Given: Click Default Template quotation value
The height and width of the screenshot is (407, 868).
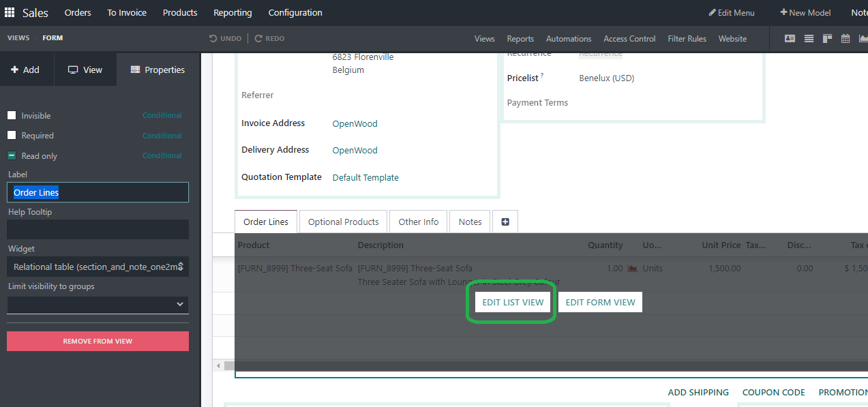Looking at the screenshot, I should pos(365,177).
